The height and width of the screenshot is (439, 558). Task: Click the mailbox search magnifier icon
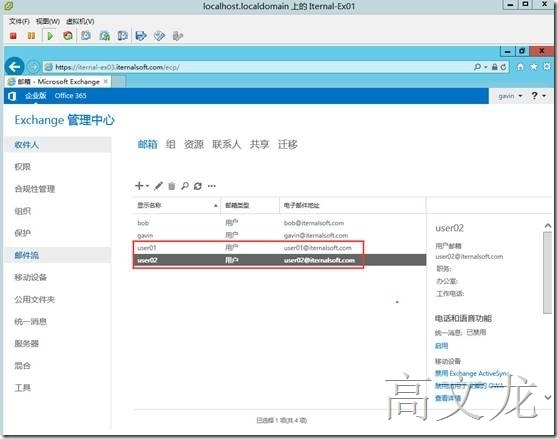185,186
